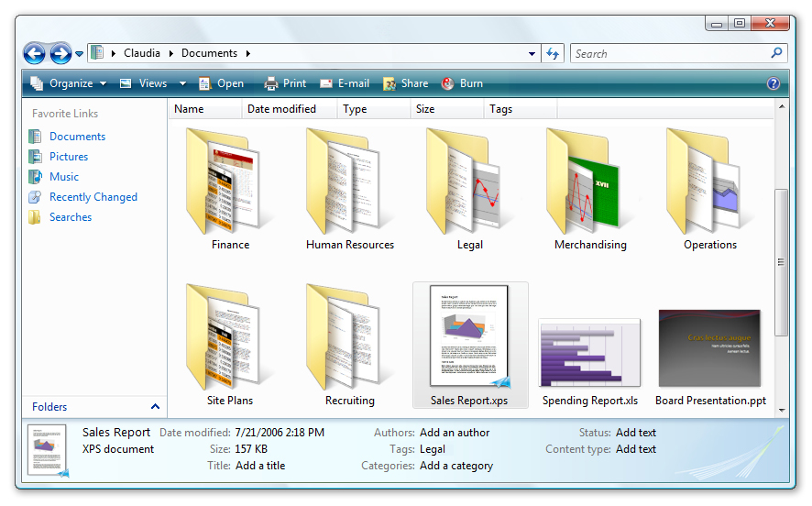Expand the Views dropdown arrow
The height and width of the screenshot is (506, 812).
[182, 83]
